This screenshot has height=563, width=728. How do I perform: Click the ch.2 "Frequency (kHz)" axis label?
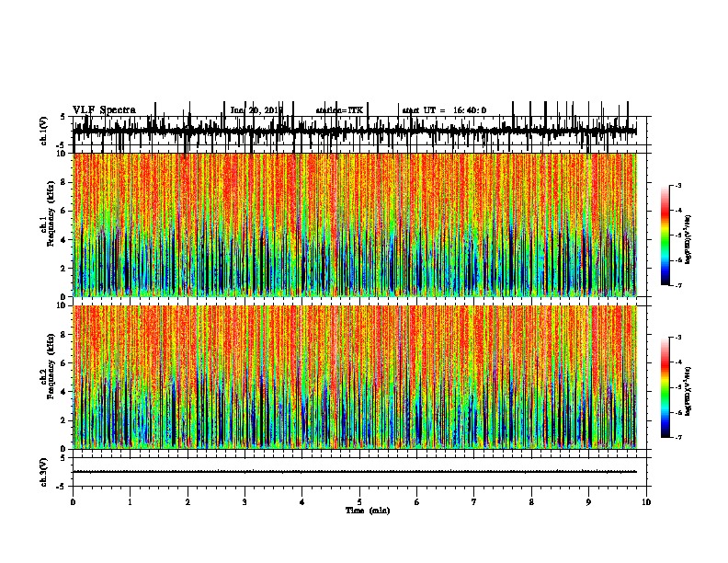[51, 366]
